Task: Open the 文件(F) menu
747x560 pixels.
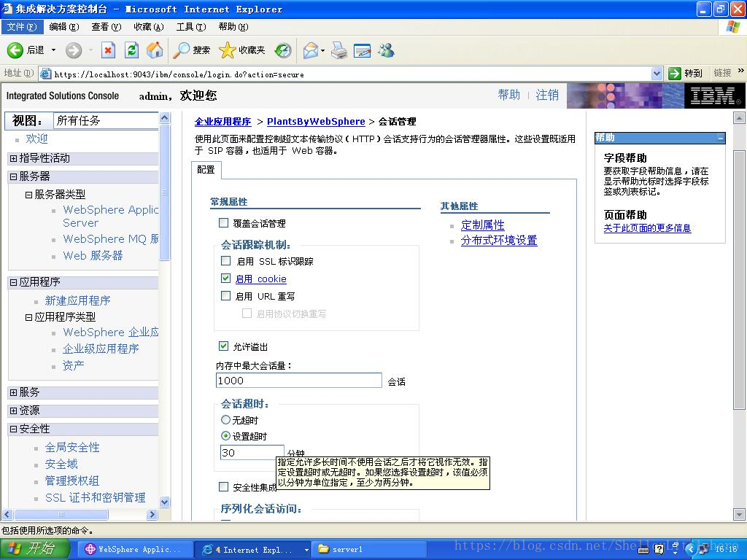Action: (x=22, y=27)
